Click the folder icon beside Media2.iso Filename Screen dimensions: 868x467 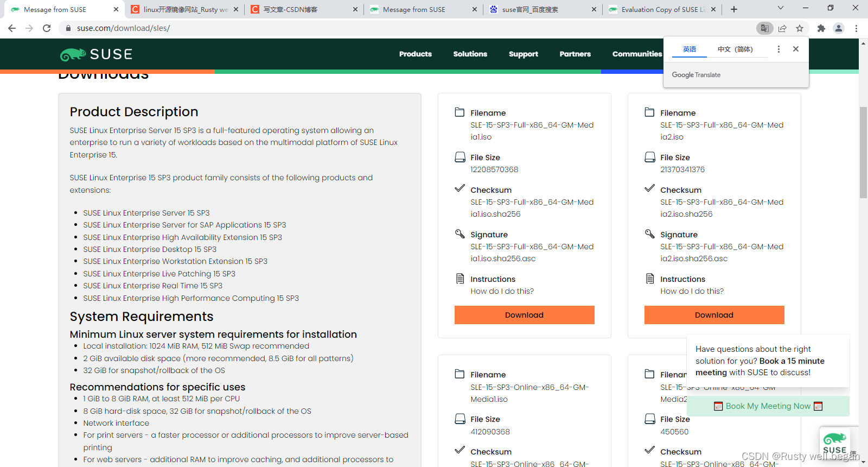coord(649,112)
